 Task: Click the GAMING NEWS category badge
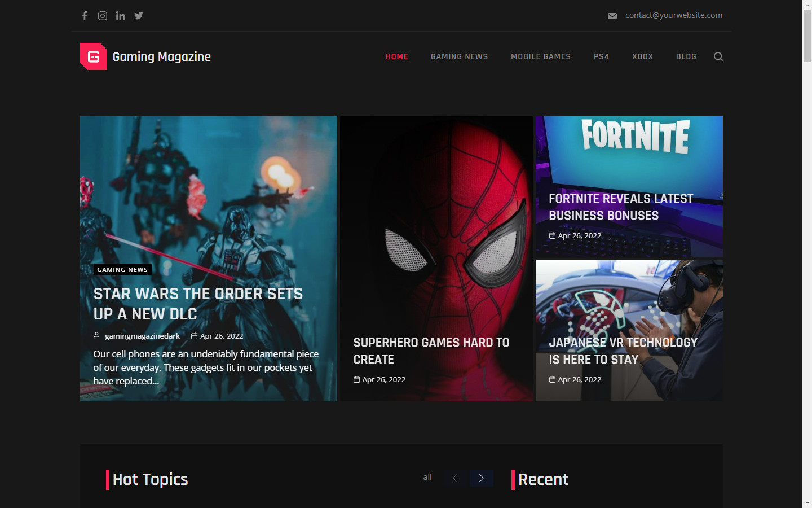pos(122,270)
